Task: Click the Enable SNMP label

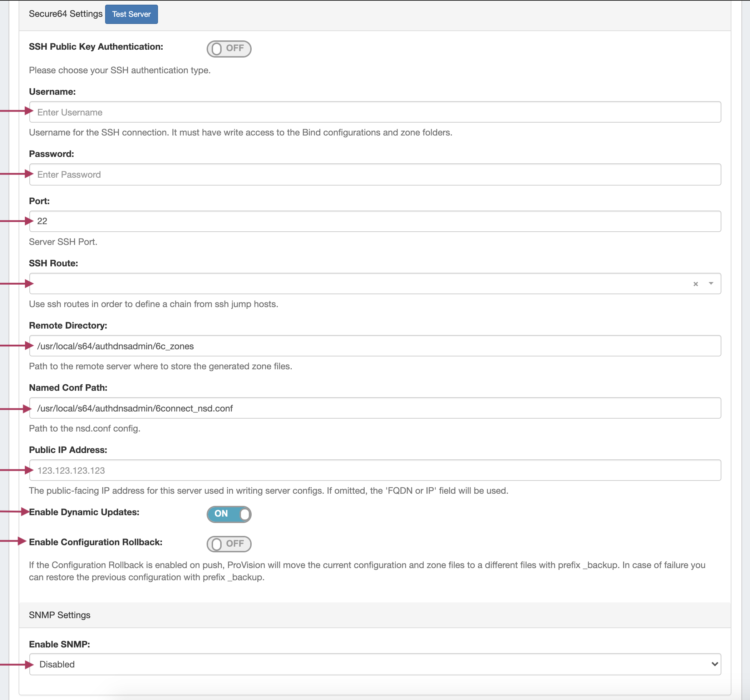Action: click(59, 644)
